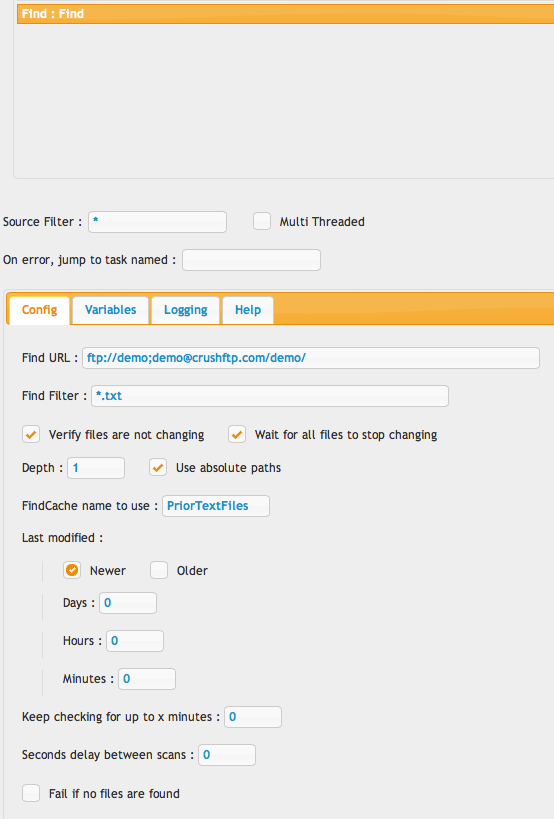Select the Older last modified option
The height and width of the screenshot is (819, 554).
[x=159, y=570]
